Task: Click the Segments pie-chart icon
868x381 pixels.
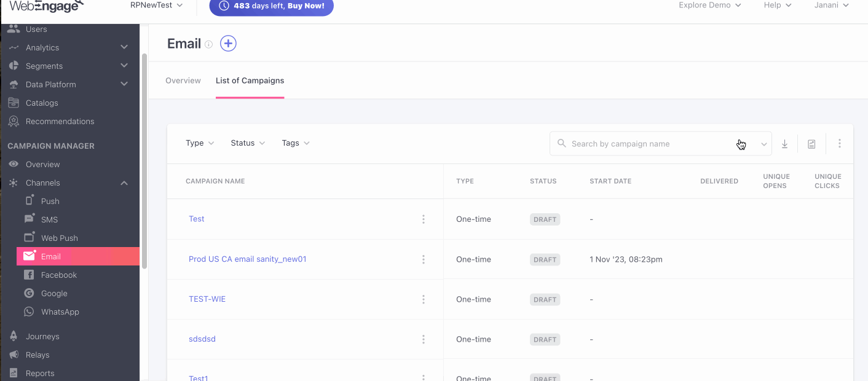Action: (x=13, y=66)
